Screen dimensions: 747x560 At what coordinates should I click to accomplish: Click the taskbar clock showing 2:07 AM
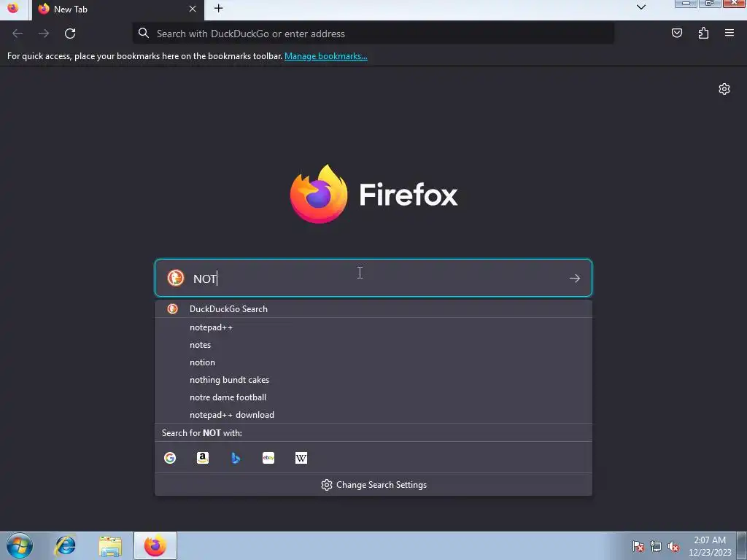(x=710, y=546)
